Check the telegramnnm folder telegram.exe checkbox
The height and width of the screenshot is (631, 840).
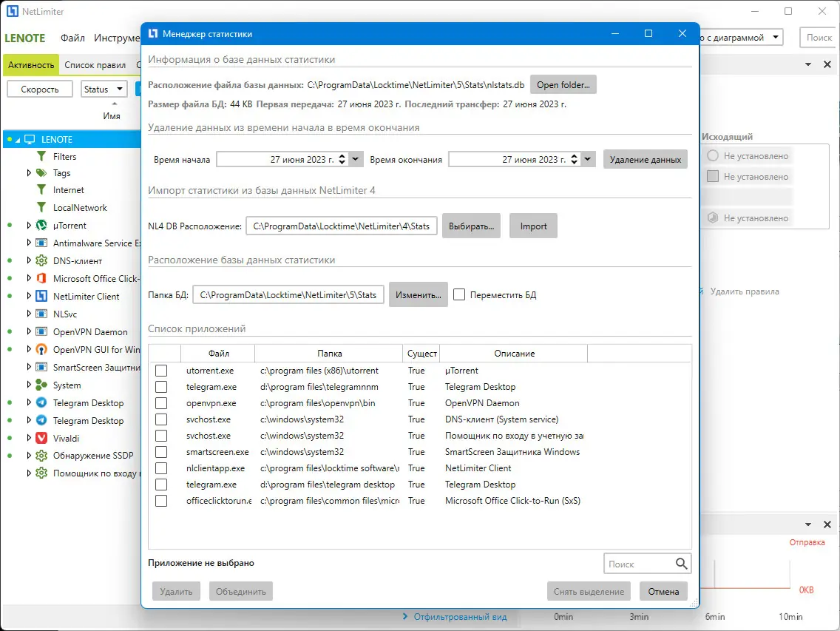coord(160,387)
